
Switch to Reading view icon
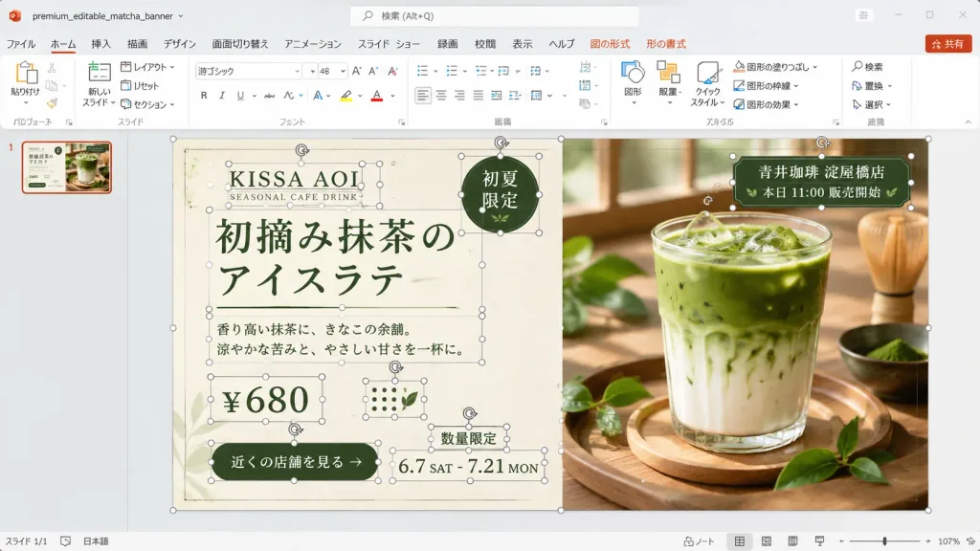pos(792,541)
